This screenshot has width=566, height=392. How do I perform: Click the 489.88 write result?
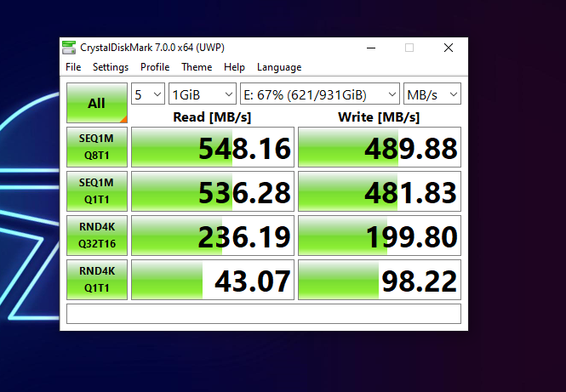click(380, 147)
